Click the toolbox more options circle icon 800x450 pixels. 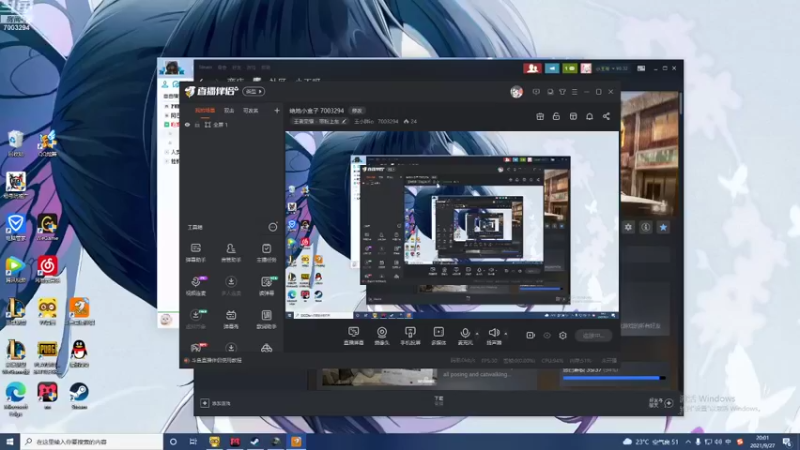(x=273, y=227)
